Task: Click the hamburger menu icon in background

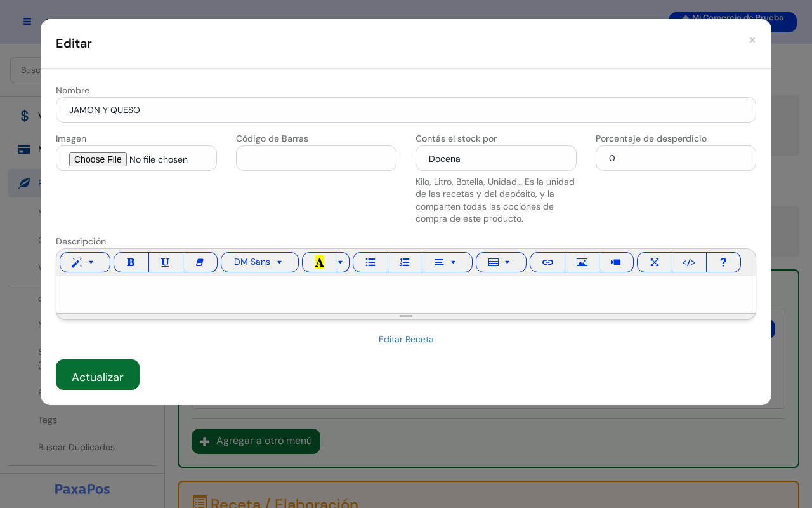Action: pyautogui.click(x=27, y=22)
